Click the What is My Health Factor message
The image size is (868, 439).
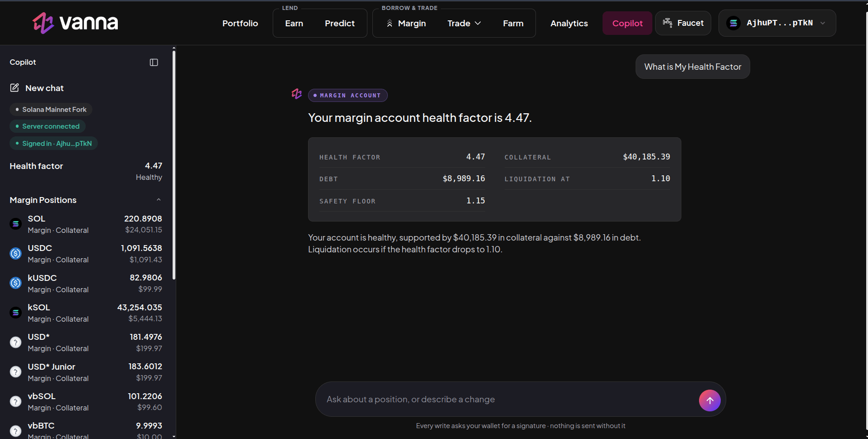(x=693, y=67)
